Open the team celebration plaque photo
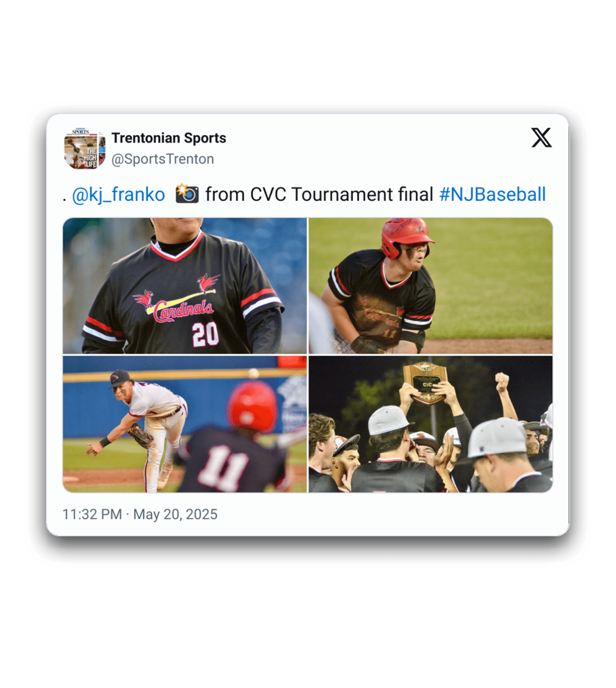This screenshot has height=688, width=616. pos(431,424)
